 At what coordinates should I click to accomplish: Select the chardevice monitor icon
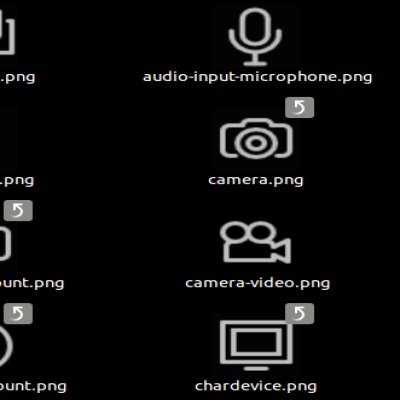click(x=256, y=345)
